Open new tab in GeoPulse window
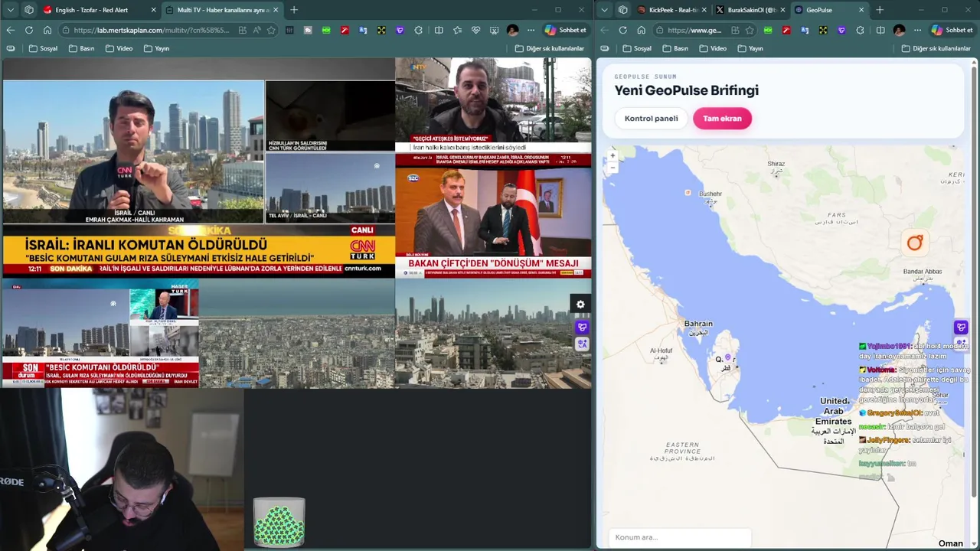The image size is (980, 551). pyautogui.click(x=880, y=10)
